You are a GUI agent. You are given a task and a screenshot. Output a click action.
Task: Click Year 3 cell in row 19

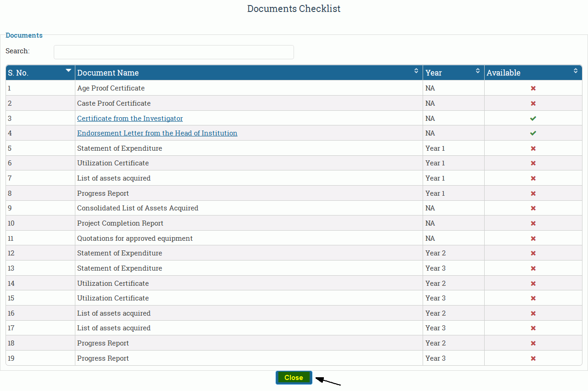point(453,358)
